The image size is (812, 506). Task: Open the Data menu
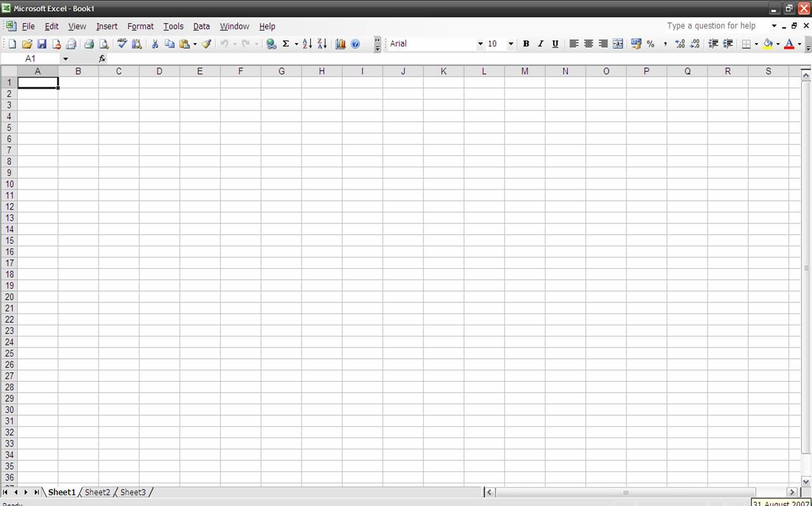[x=201, y=26]
